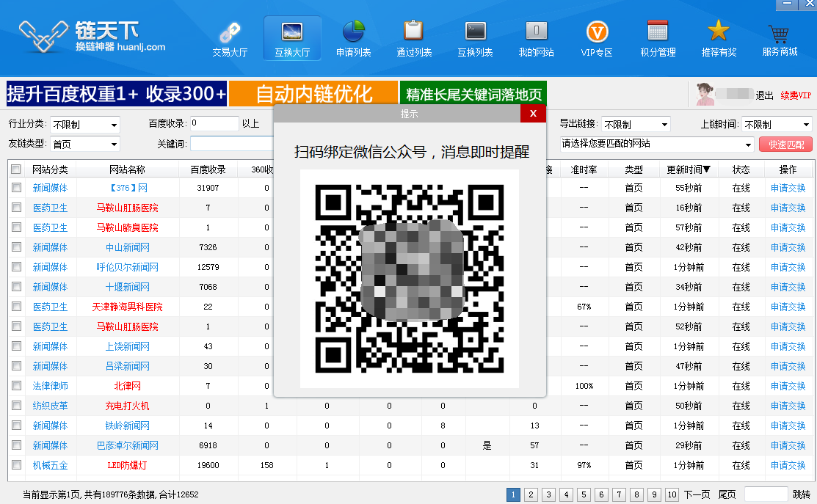This screenshot has width=817, height=504.
Task: Sort by 网站分类 column header
Action: [50, 169]
